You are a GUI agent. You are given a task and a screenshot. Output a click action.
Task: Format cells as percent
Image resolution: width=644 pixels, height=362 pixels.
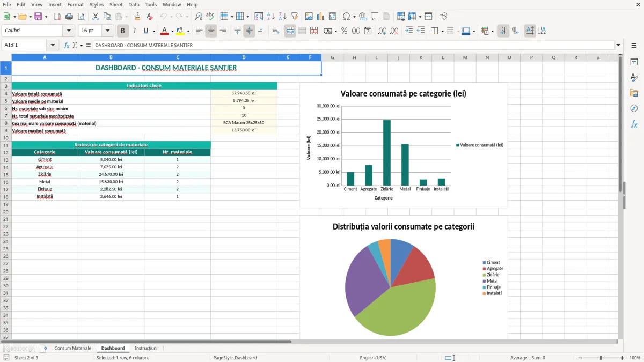[x=345, y=31]
